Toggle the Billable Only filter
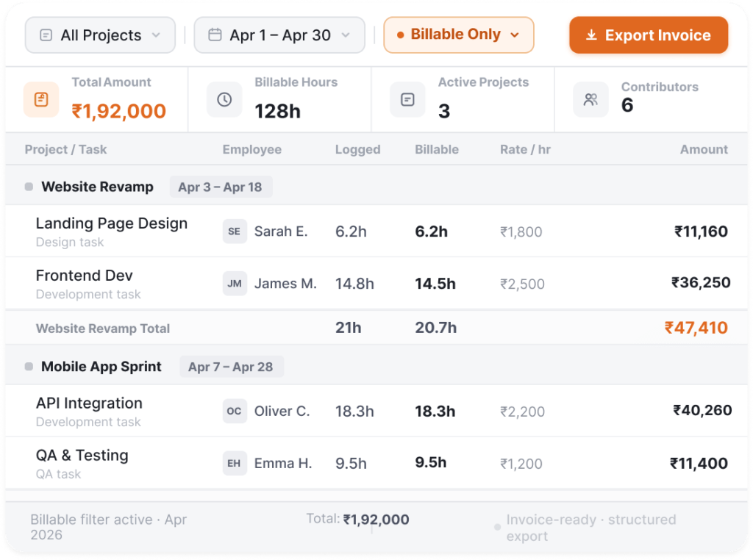753x560 pixels. coord(459,35)
